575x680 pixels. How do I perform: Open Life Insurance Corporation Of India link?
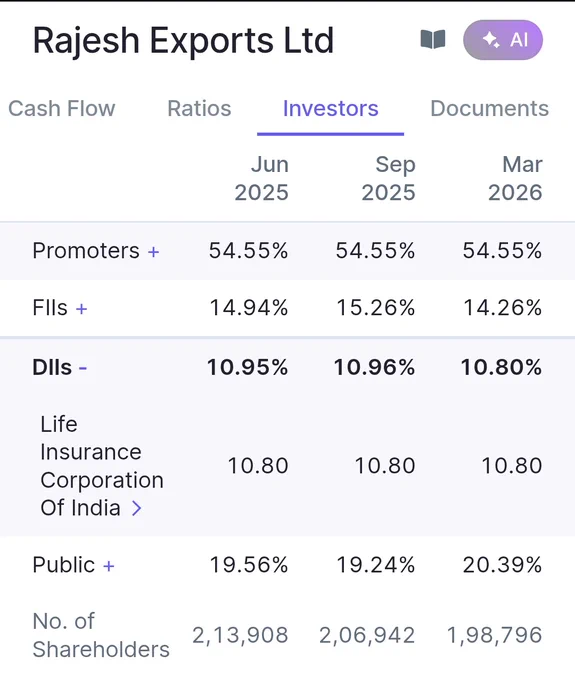(x=101, y=466)
